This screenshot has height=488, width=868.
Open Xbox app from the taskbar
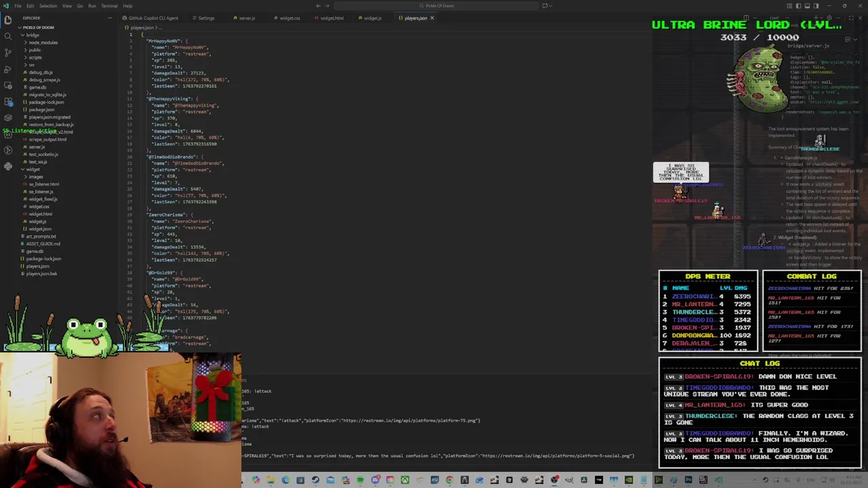(406, 481)
